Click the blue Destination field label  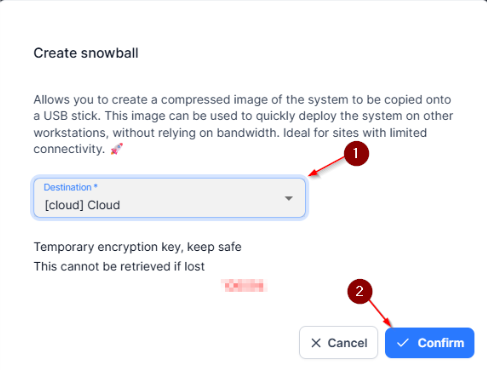[x=67, y=187]
